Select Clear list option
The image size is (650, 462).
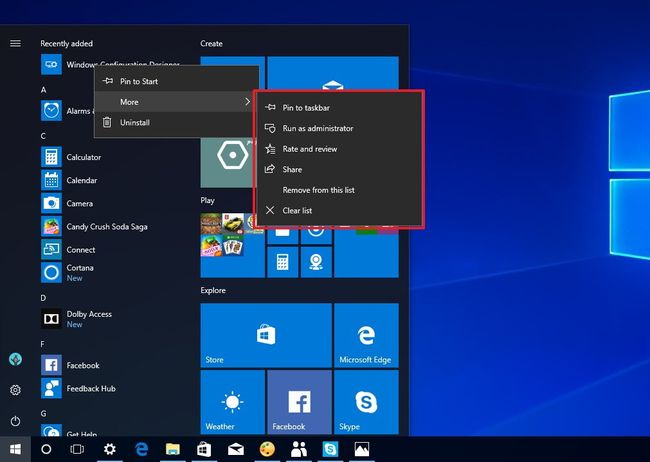coord(339,210)
